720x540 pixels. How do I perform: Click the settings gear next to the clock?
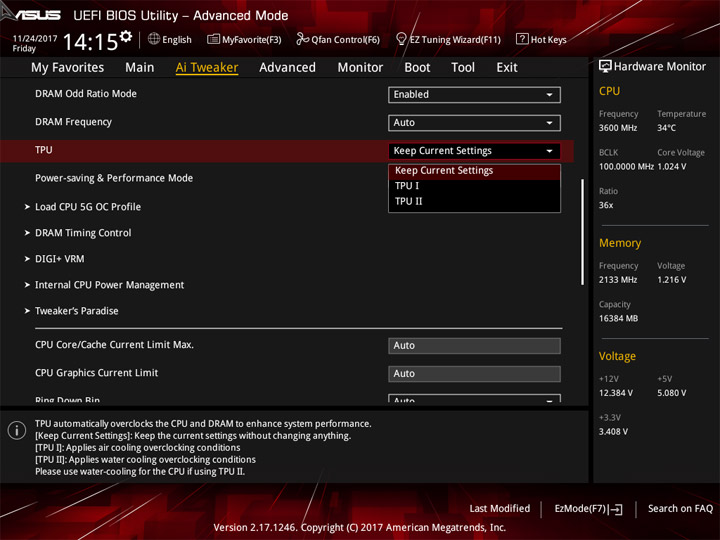(125, 36)
